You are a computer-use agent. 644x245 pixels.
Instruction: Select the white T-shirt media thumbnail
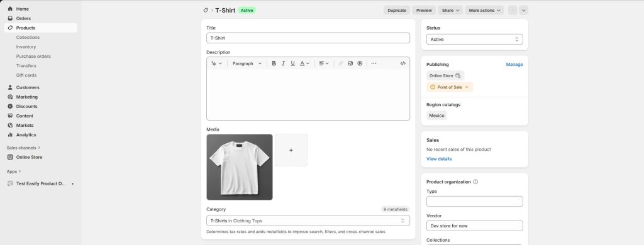click(x=240, y=167)
